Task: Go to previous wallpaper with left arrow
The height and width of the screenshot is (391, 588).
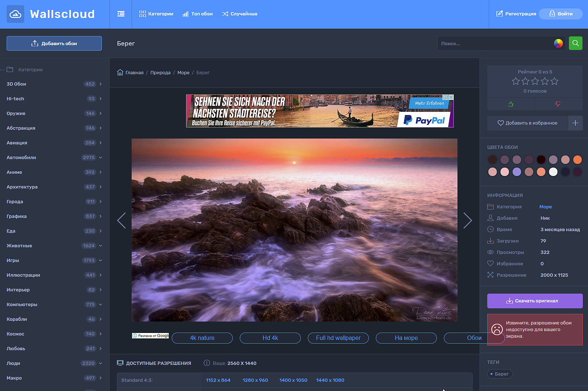Action: tap(121, 220)
